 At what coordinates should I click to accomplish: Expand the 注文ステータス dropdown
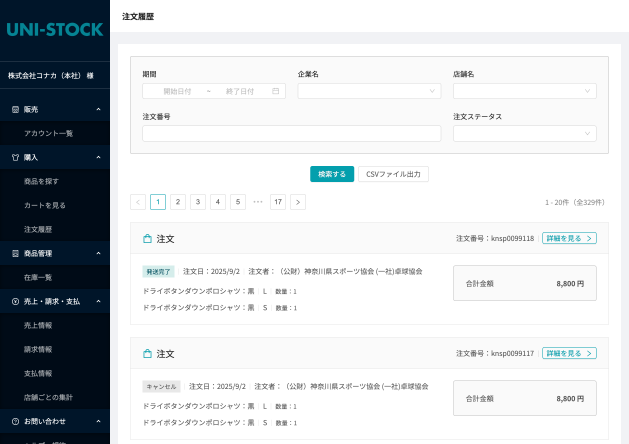[524, 133]
